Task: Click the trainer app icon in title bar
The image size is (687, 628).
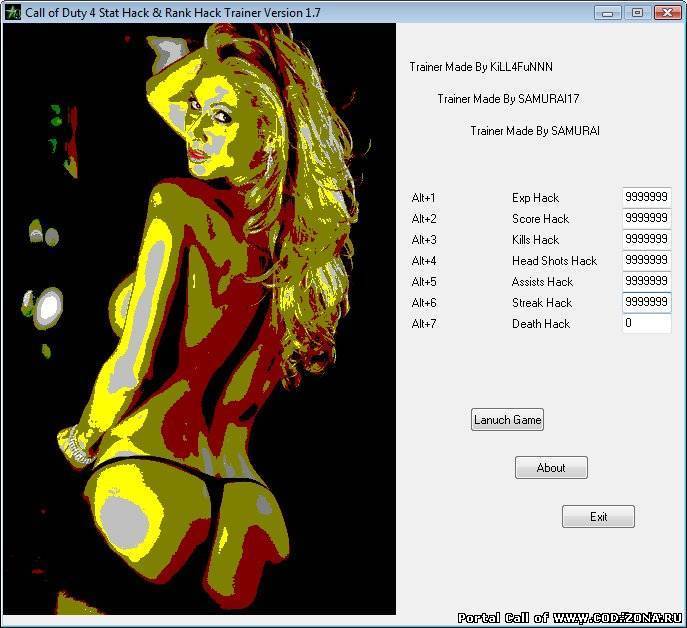Action: [13, 12]
